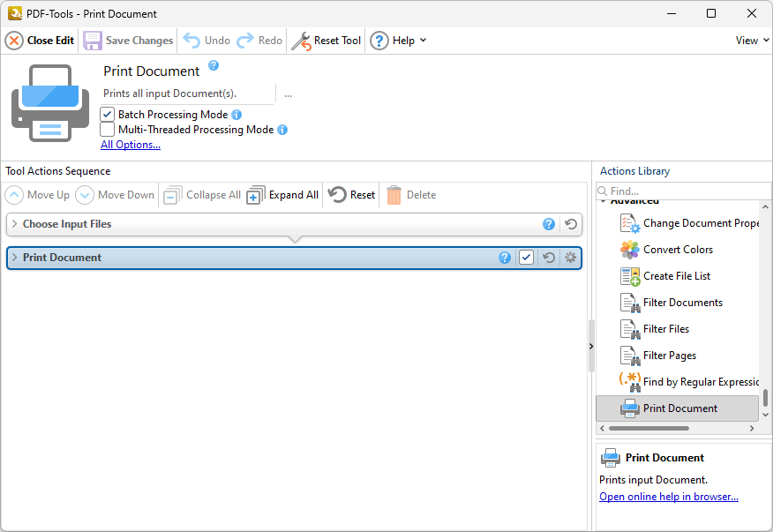Click Open online help in browser link
773x532 pixels.
tap(668, 497)
